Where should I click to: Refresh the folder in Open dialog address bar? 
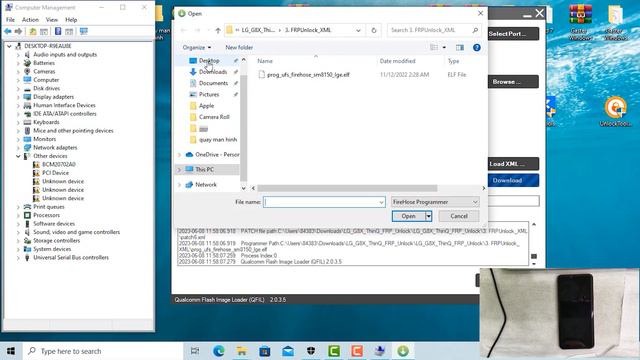click(373, 30)
